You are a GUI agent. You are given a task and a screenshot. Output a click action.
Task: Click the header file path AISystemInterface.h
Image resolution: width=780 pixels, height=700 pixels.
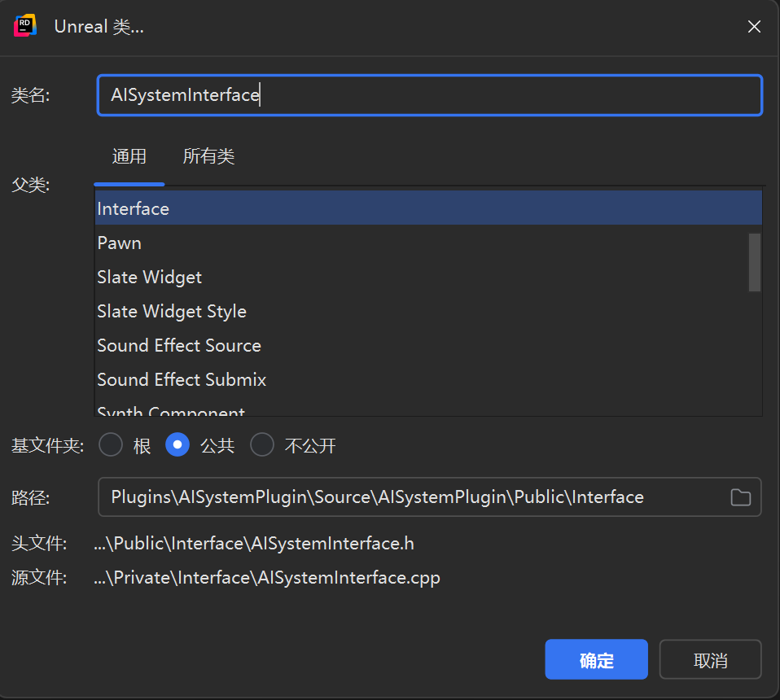(x=254, y=544)
